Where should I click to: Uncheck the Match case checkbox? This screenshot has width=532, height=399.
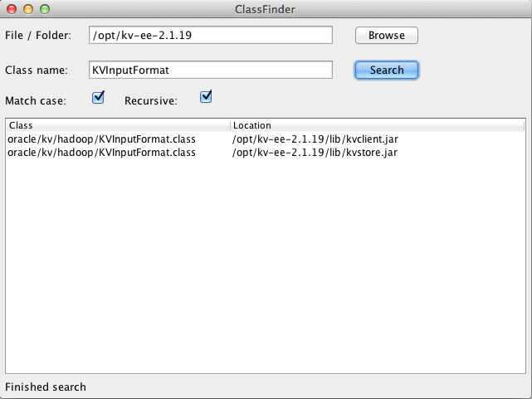tap(98, 98)
